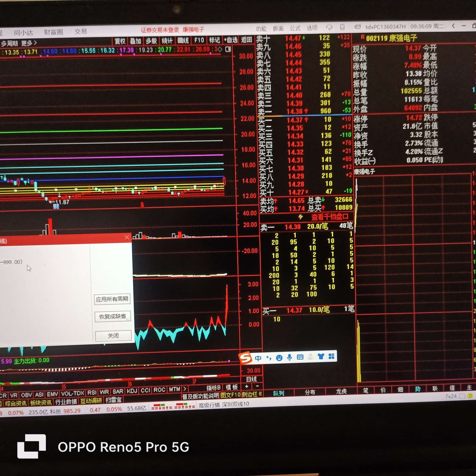Collapse the 侧边栏 « sidebar
Screen dimensions: 476x476
[x=252, y=394]
